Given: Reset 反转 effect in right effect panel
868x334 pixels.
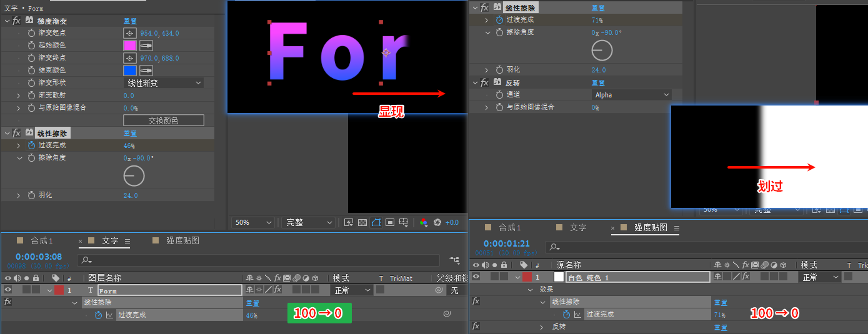Looking at the screenshot, I should point(598,82).
